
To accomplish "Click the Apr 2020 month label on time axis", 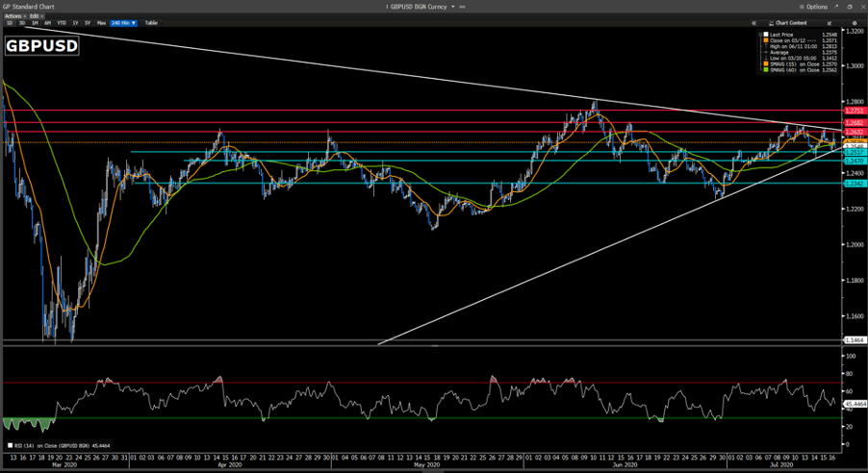I will (x=230, y=464).
